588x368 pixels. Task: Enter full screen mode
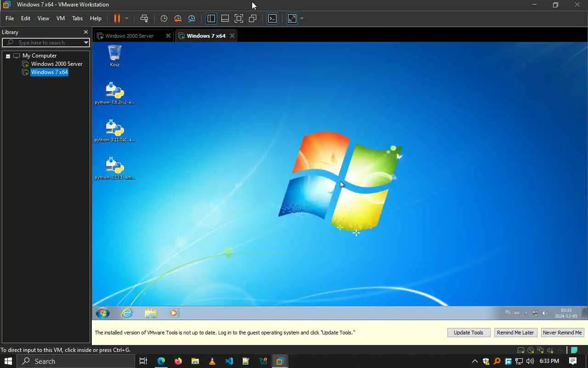point(239,18)
